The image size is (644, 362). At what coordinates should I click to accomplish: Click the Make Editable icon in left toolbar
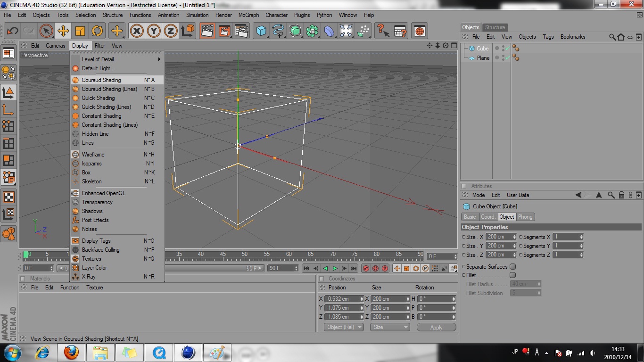click(8, 73)
